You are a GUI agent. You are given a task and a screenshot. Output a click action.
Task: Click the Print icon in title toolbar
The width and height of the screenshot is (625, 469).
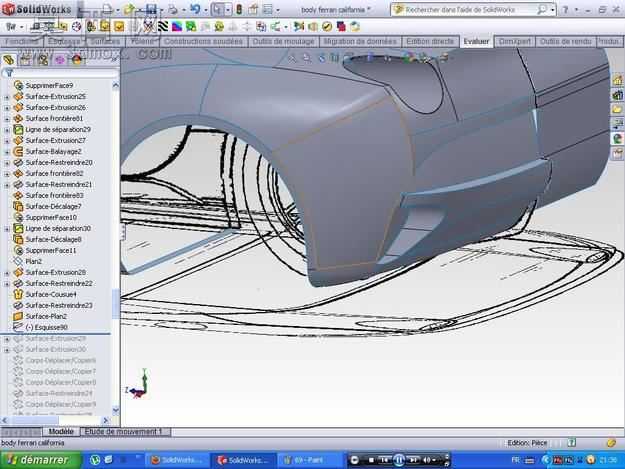click(x=172, y=9)
